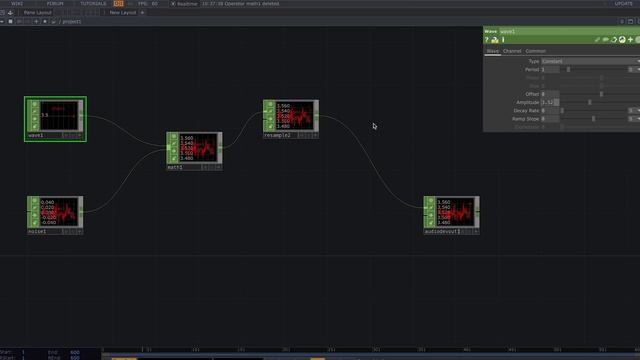
Task: Switch to the Wave parameter tab
Action: coord(493,51)
